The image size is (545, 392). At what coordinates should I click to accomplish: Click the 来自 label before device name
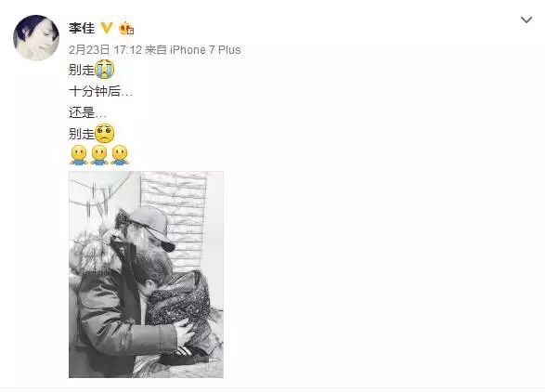(x=156, y=50)
